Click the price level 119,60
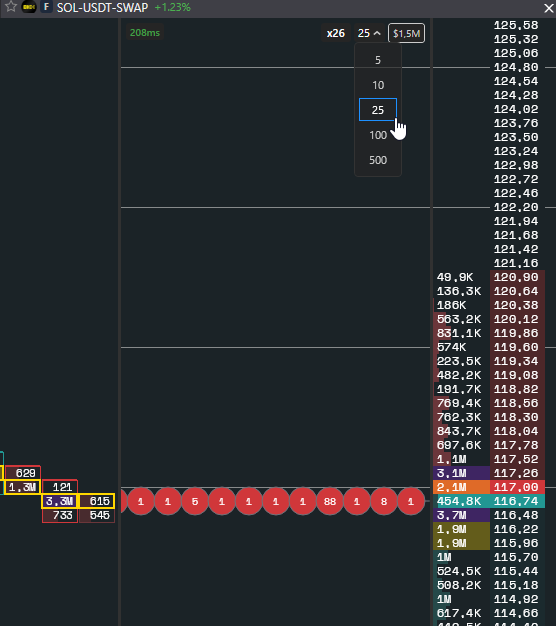The height and width of the screenshot is (626, 556). point(517,347)
